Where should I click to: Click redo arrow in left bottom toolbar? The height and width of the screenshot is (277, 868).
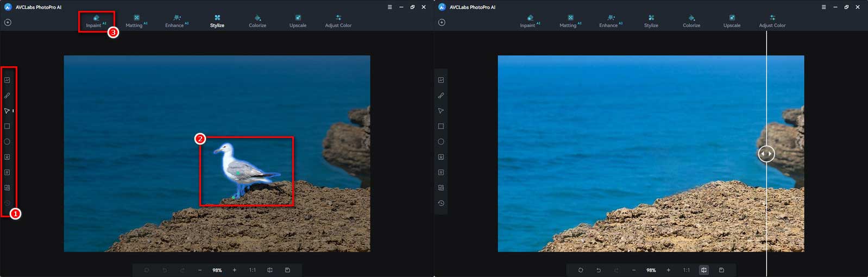[183, 270]
